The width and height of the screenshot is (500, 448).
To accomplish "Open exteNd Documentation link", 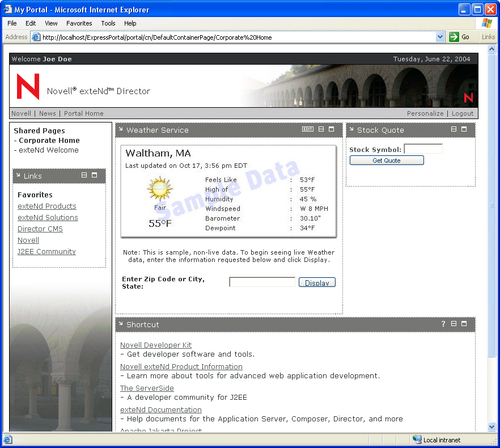I will coord(161,409).
